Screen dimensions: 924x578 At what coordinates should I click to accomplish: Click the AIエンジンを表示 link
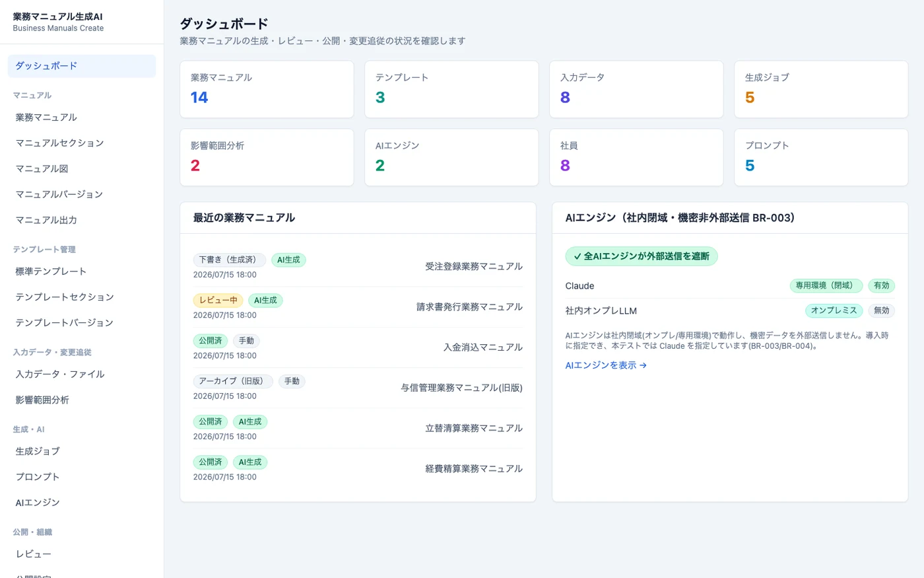[x=606, y=365]
